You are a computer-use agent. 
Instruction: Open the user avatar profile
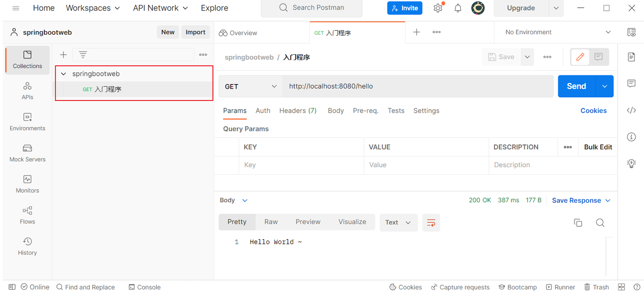tap(478, 8)
